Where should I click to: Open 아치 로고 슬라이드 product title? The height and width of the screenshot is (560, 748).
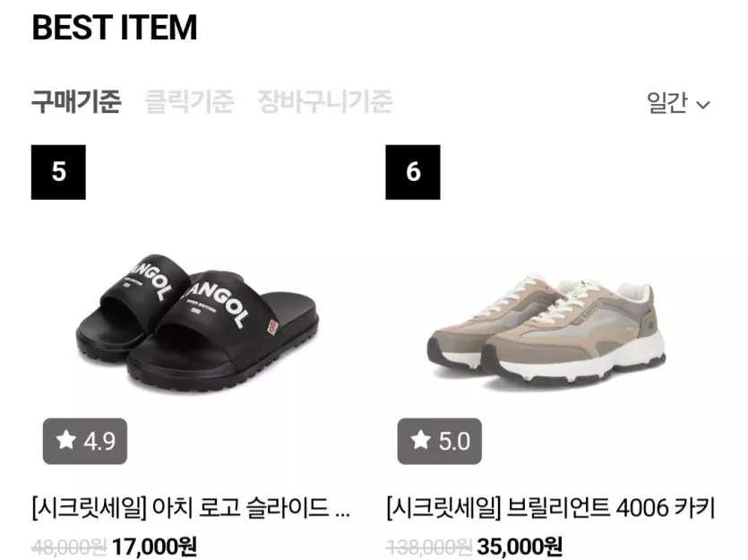coord(192,507)
